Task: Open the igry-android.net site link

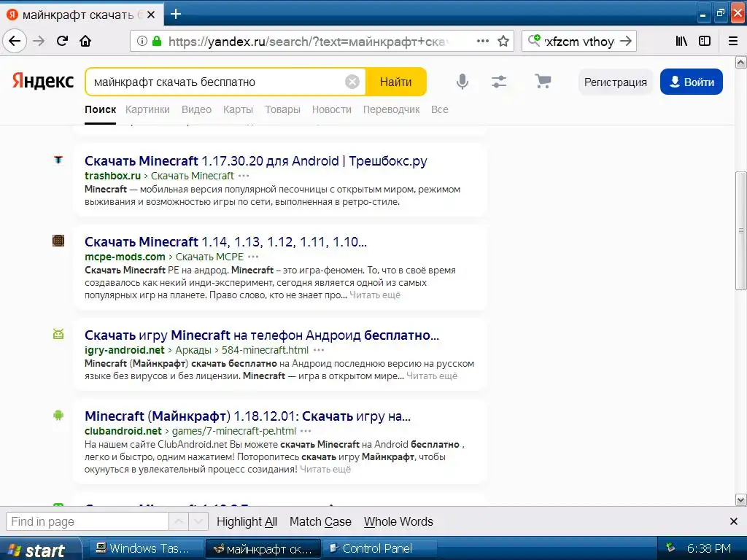Action: pyautogui.click(x=124, y=350)
